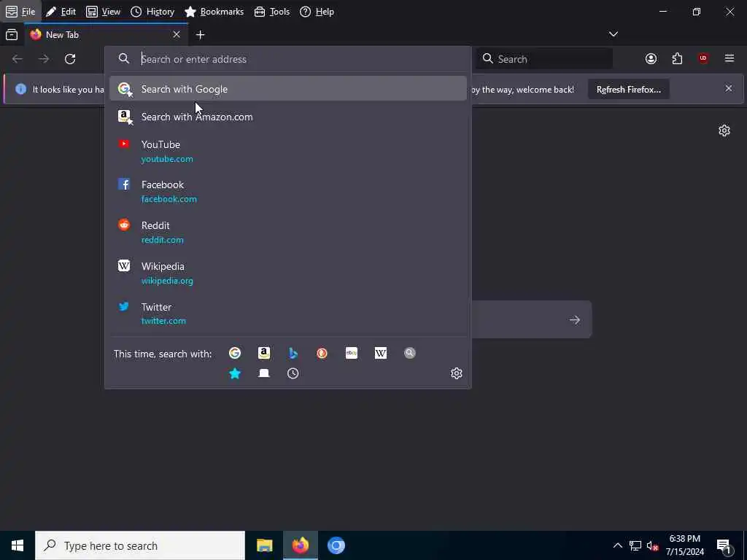Focus the Search or enter address field

click(x=287, y=59)
